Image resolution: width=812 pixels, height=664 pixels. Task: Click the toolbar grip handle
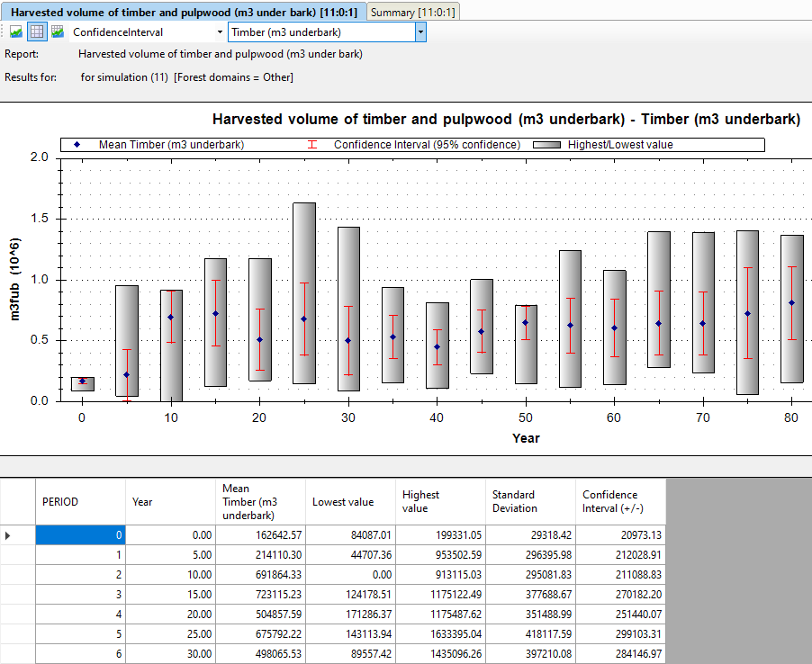3,32
